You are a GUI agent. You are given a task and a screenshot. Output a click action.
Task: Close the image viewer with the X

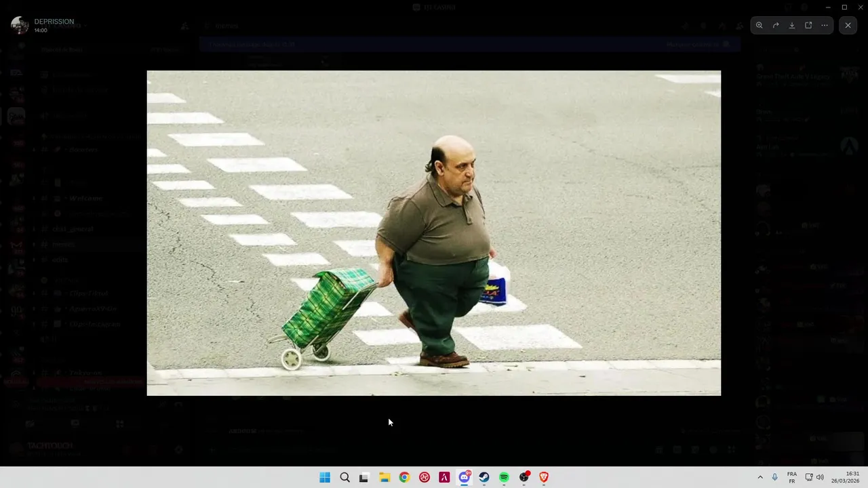pyautogui.click(x=848, y=25)
